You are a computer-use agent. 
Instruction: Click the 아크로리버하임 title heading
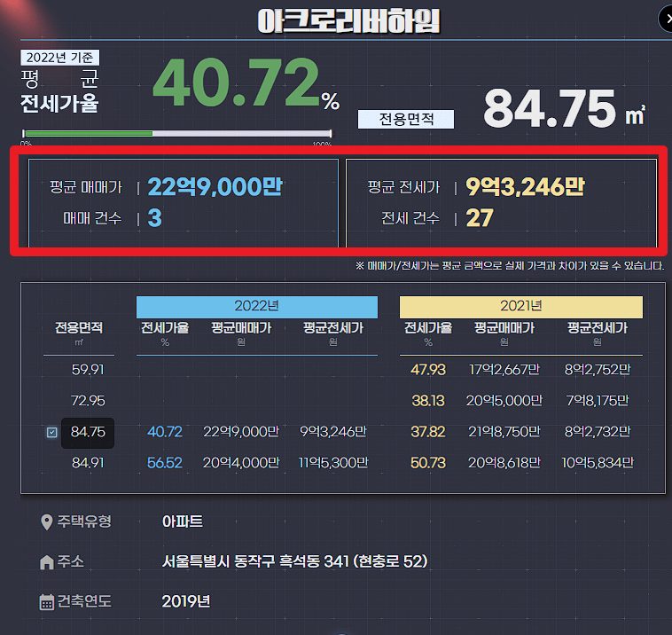tap(348, 20)
